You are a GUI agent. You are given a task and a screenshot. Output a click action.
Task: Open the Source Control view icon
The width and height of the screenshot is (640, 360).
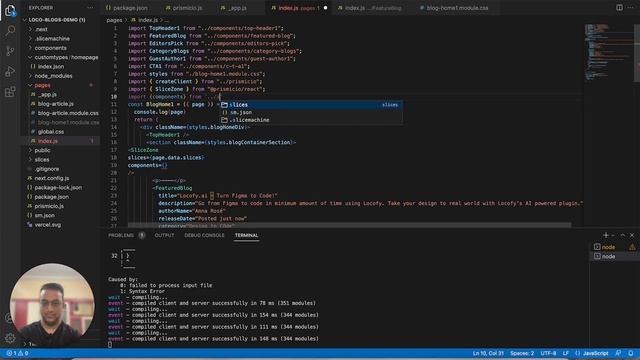point(10,51)
